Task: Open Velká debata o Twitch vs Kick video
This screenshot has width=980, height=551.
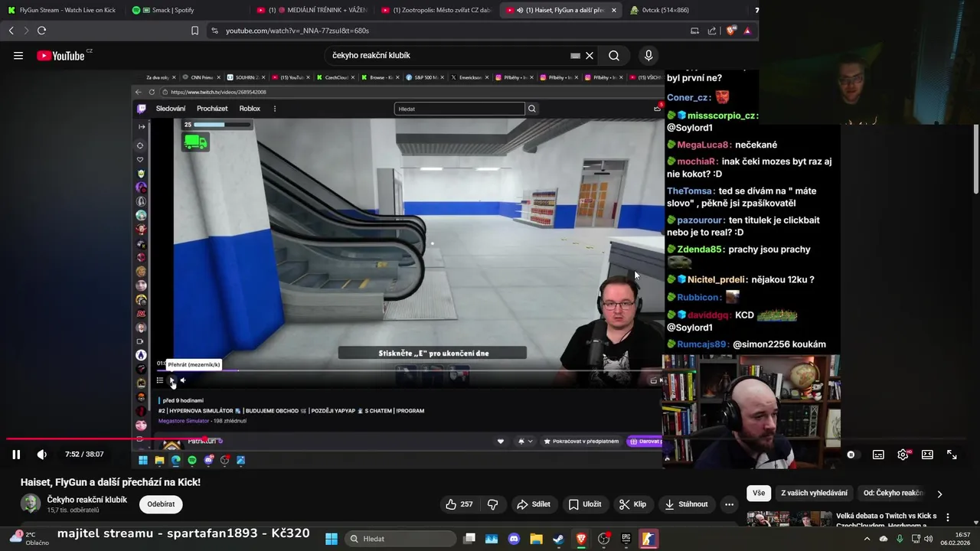Action: click(886, 520)
